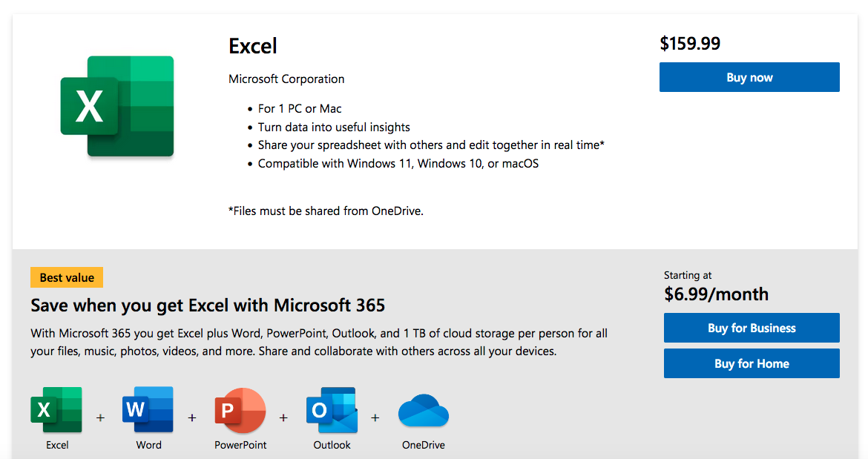This screenshot has height=459, width=868.
Task: Click the OneDrive label text
Action: click(423, 445)
